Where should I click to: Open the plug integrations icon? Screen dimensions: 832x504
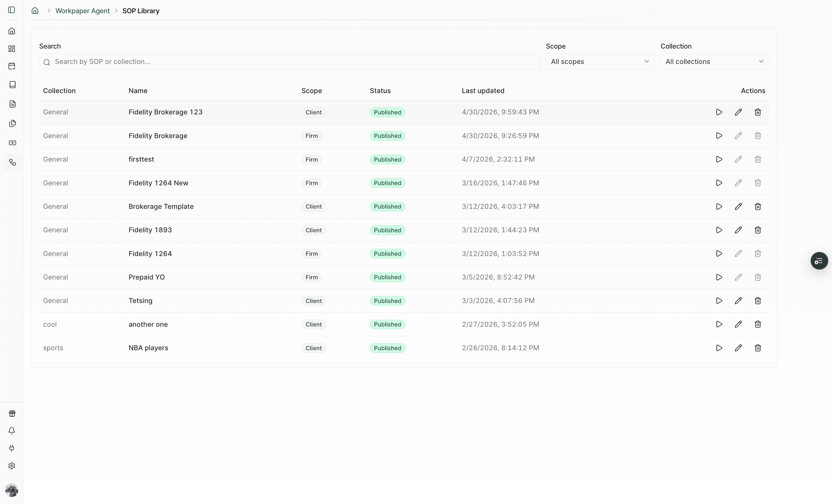click(x=12, y=448)
